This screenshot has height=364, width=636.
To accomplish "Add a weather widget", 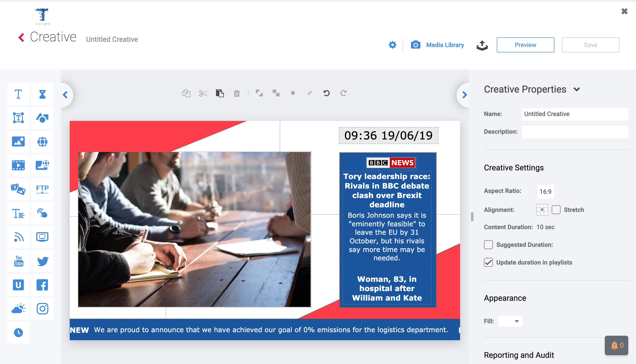I will pos(18,309).
